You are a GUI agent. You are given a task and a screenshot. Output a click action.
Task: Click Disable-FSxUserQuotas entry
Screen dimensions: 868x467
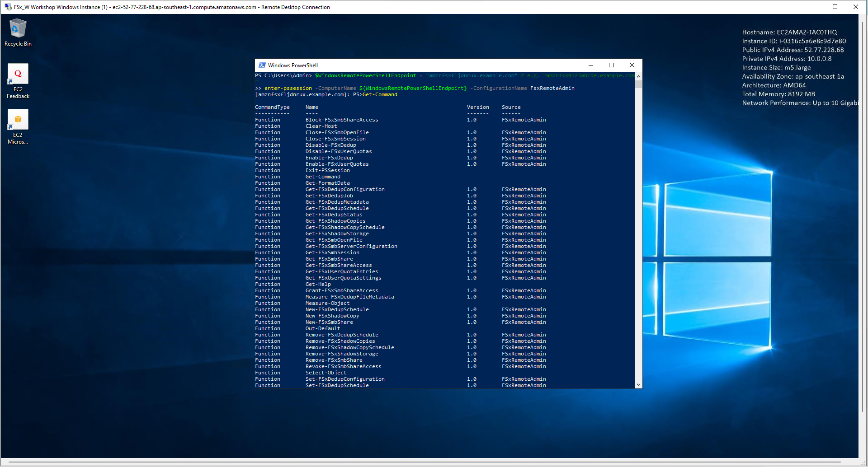339,151
